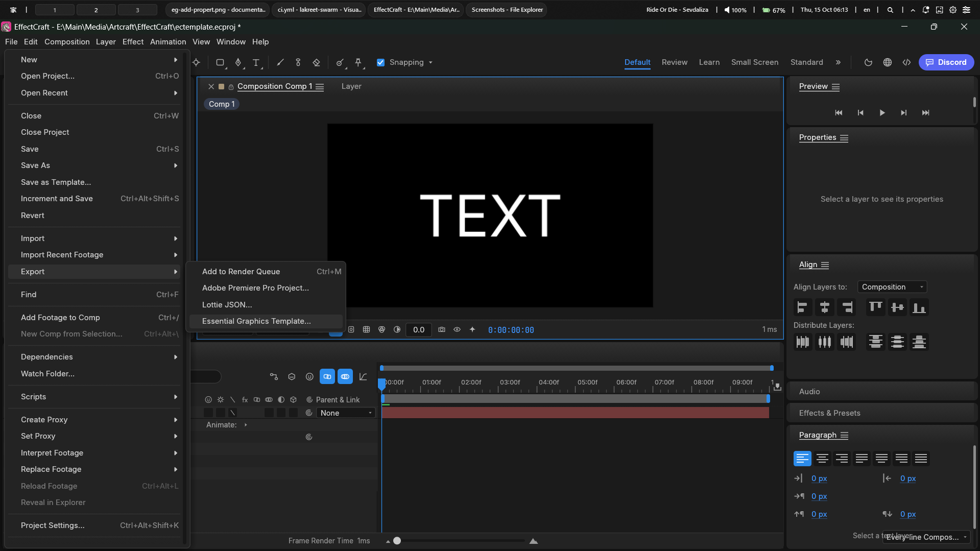980x551 pixels.
Task: Toggle the three-circle motion blur button
Action: tap(345, 377)
